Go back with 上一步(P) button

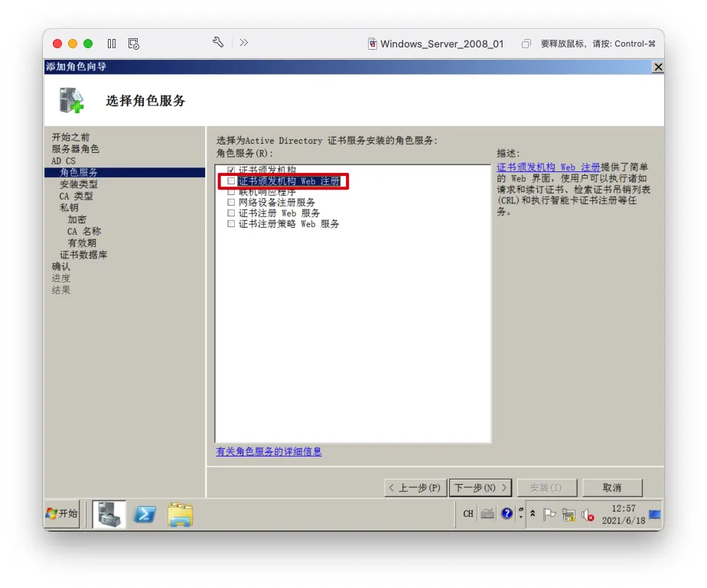click(x=415, y=488)
